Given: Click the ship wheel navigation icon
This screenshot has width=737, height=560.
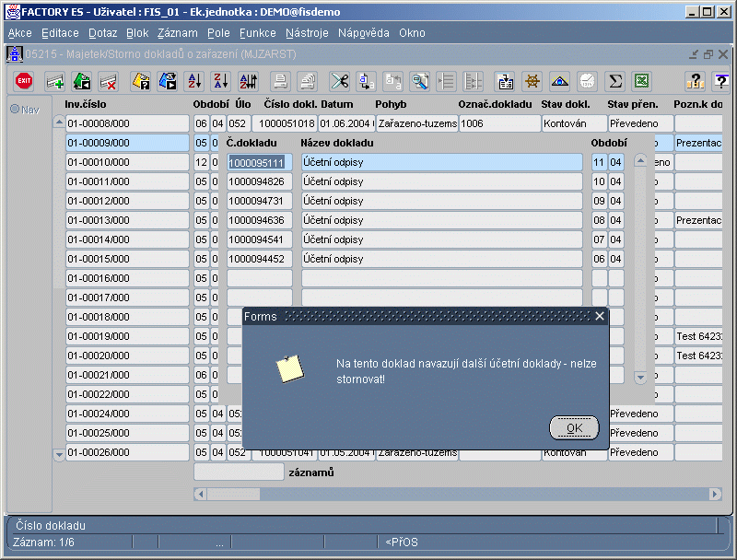Looking at the screenshot, I should click(x=532, y=81).
